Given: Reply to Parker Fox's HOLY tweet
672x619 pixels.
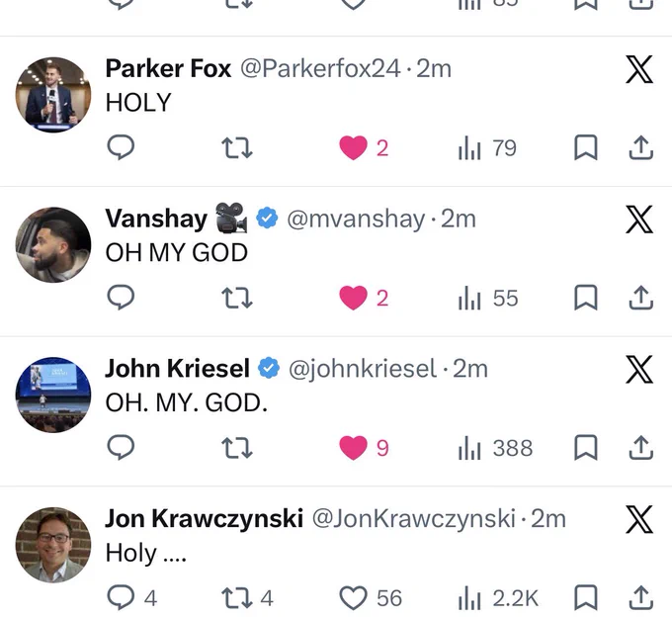Looking at the screenshot, I should point(121,147).
